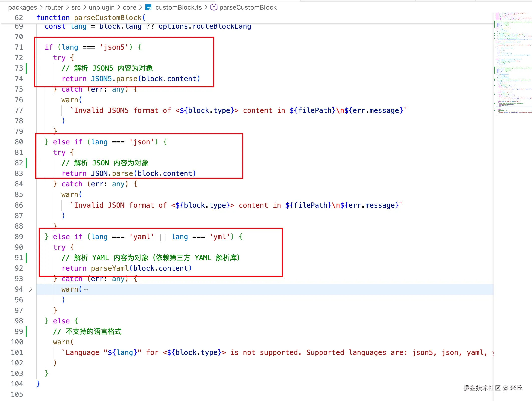
Task: Click the TypeScript file icon in breadcrumb
Action: tap(149, 8)
